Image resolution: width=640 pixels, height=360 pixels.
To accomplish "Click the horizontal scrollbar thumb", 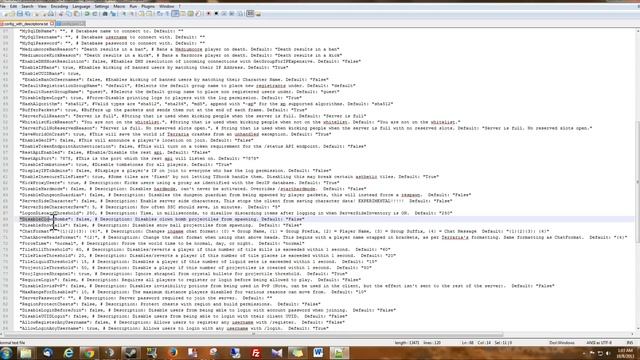I will 253,334.
